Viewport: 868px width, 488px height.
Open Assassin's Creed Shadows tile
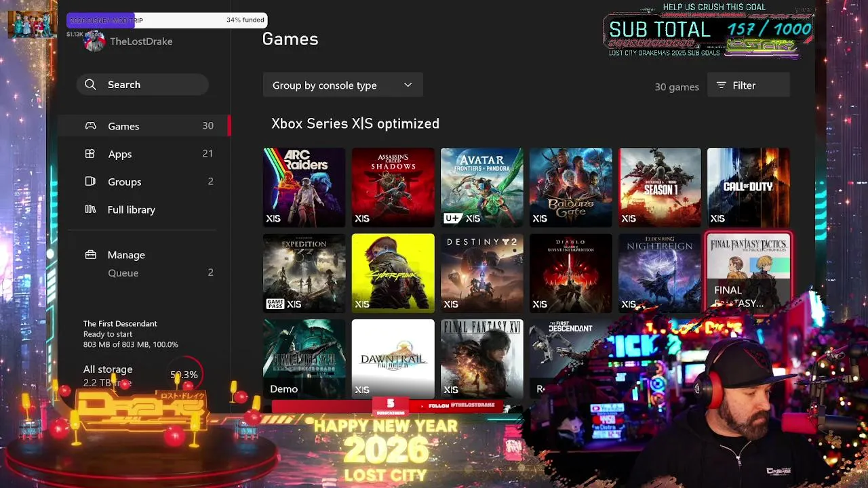click(x=393, y=187)
